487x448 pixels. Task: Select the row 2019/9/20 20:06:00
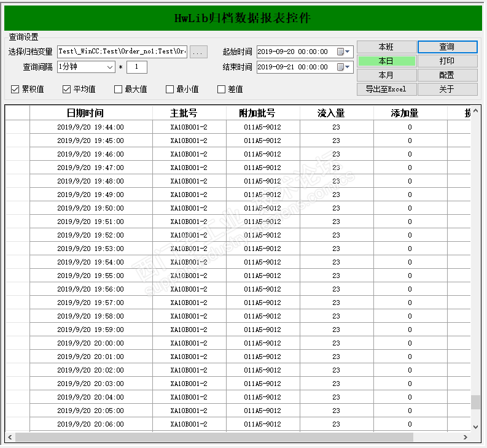click(x=238, y=424)
